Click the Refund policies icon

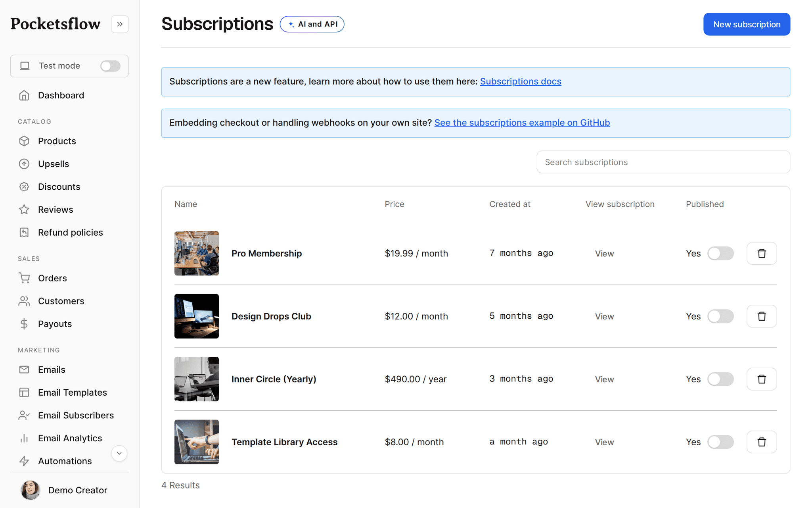click(x=24, y=233)
